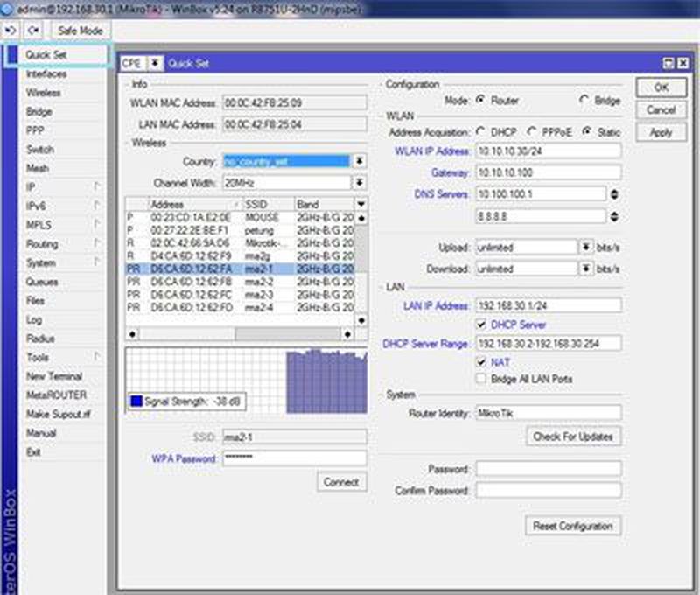This screenshot has height=595, width=700.
Task: Open the Channel Width dropdown
Action: pyautogui.click(x=358, y=182)
